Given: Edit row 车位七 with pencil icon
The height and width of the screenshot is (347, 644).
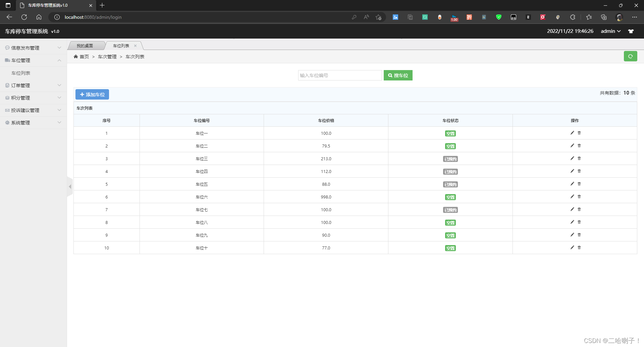Looking at the screenshot, I should [x=572, y=209].
